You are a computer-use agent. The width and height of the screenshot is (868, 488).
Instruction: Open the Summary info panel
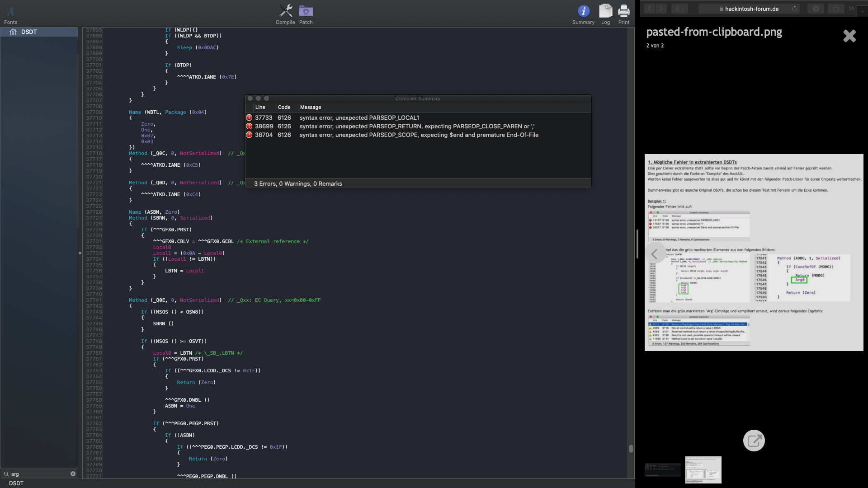point(583,11)
